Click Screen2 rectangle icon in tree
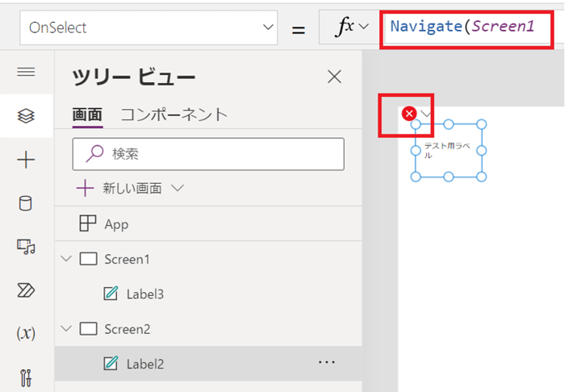 coord(88,328)
